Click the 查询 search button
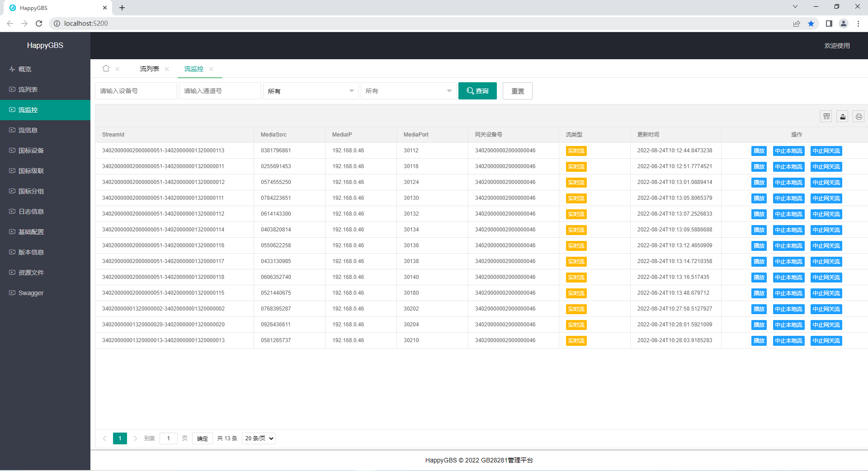The height and width of the screenshot is (471, 868). tap(477, 91)
